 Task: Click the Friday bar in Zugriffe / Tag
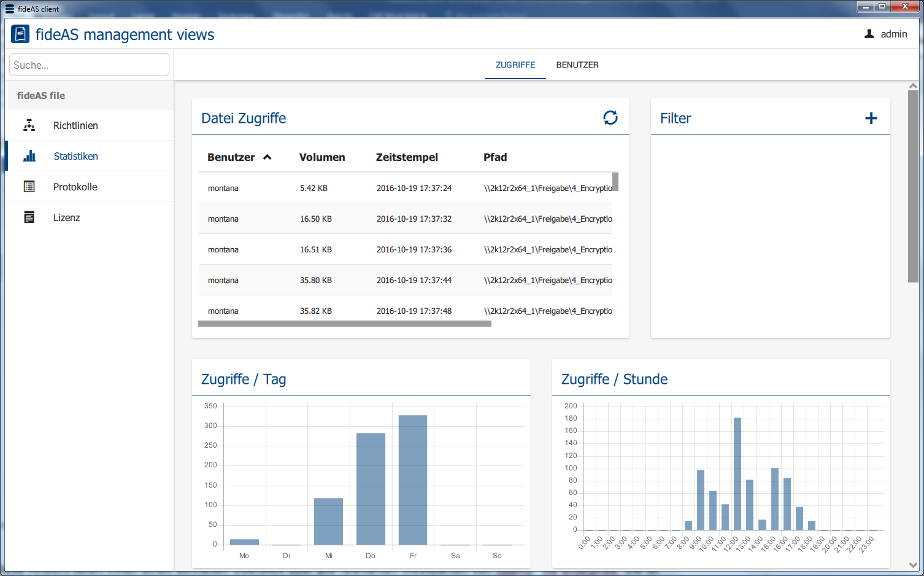click(x=412, y=480)
